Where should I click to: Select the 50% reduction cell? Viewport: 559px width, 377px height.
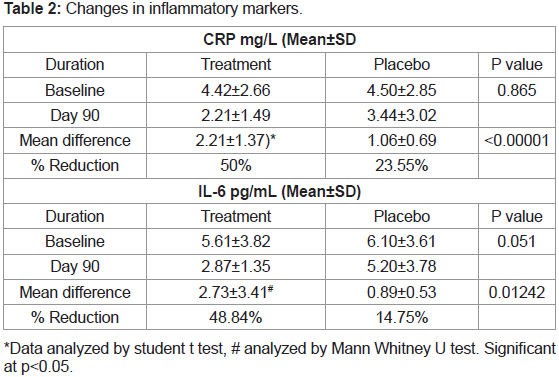pos(236,165)
